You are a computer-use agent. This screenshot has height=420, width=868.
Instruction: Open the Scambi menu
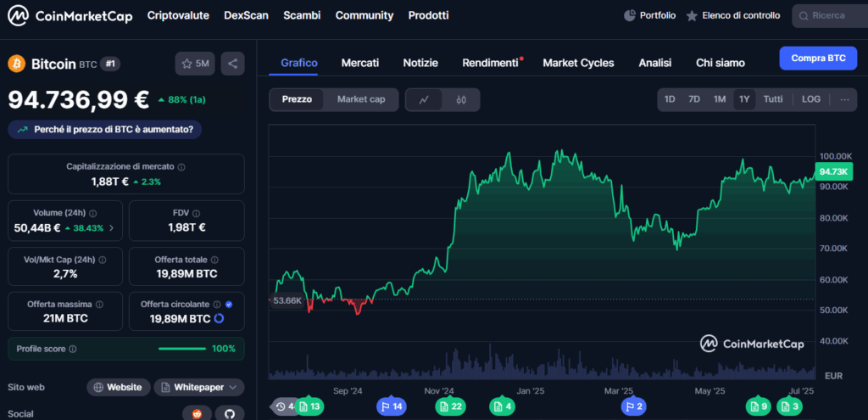click(302, 15)
